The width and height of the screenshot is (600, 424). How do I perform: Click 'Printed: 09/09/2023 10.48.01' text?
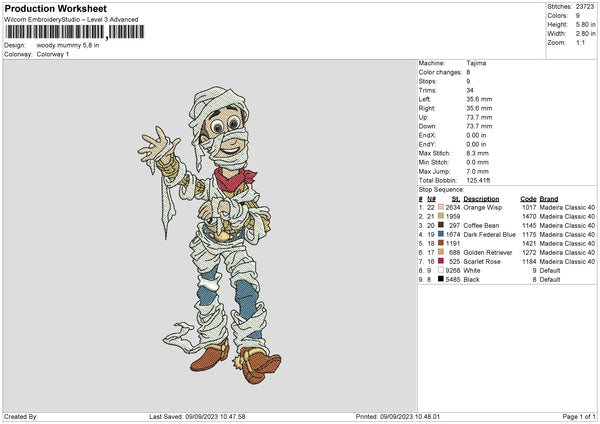(398, 416)
